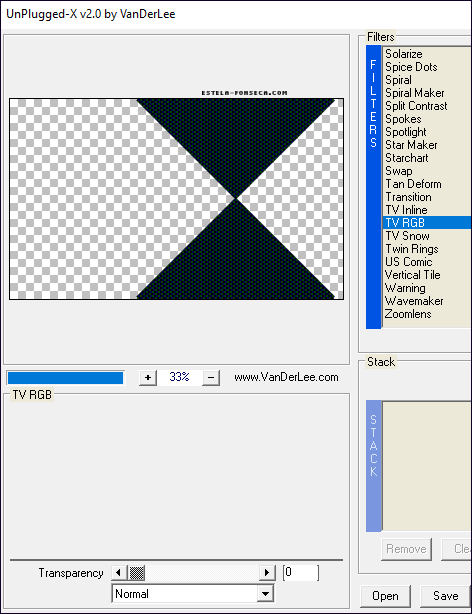Open the www.VanDerLee.com link
Screen dimensions: 472x614
[x=286, y=377]
